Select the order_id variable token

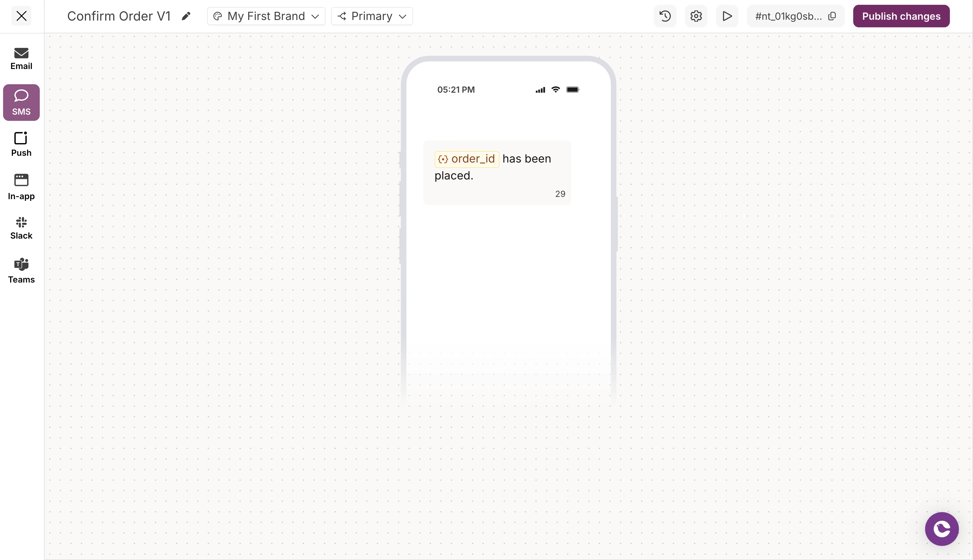466,159
